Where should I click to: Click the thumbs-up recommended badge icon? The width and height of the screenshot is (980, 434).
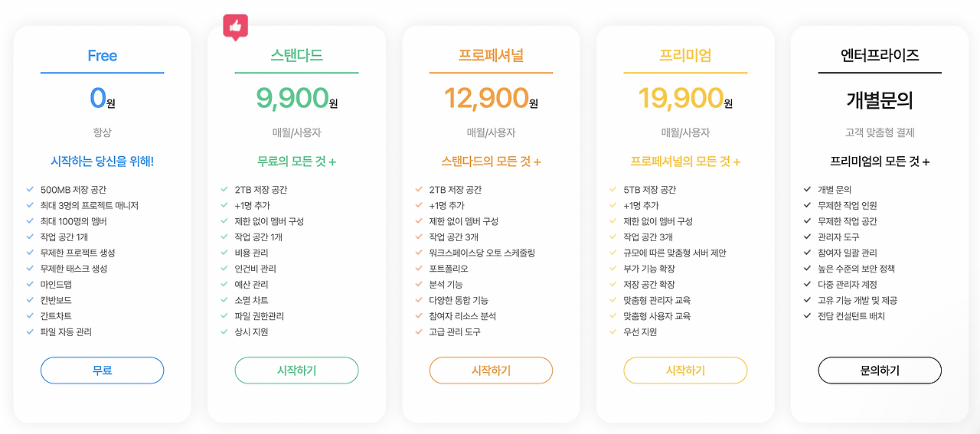pos(236,27)
